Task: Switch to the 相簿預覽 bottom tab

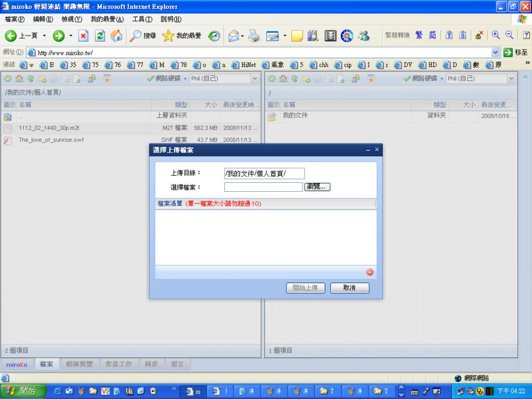Action: pos(79,364)
